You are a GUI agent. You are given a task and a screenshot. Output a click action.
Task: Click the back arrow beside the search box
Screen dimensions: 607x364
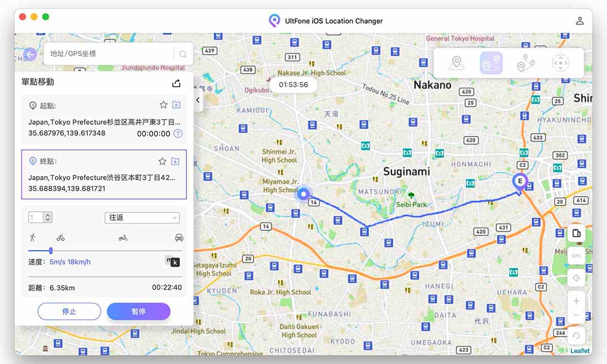30,54
